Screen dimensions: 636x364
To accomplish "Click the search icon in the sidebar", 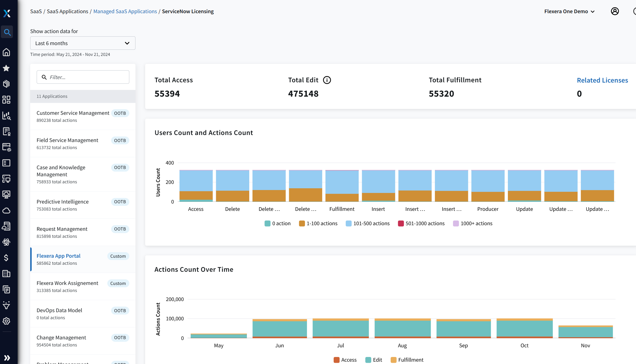I will click(7, 32).
